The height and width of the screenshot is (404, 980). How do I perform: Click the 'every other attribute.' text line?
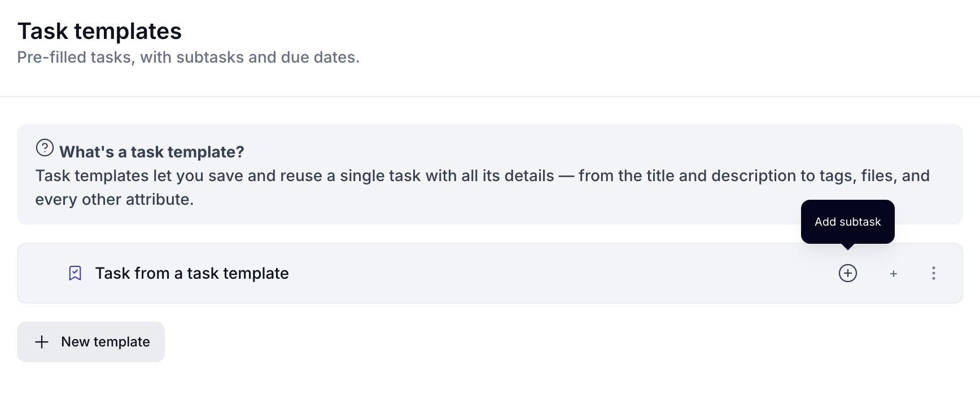pyautogui.click(x=114, y=199)
